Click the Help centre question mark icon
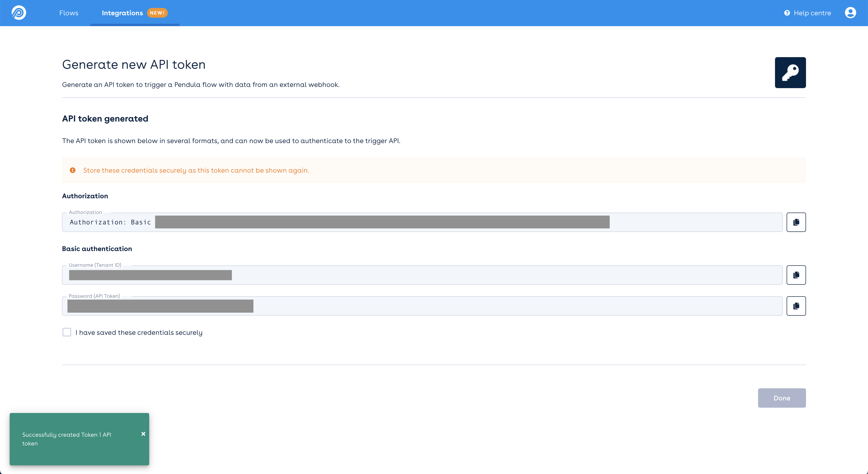Image resolution: width=868 pixels, height=474 pixels. click(787, 13)
